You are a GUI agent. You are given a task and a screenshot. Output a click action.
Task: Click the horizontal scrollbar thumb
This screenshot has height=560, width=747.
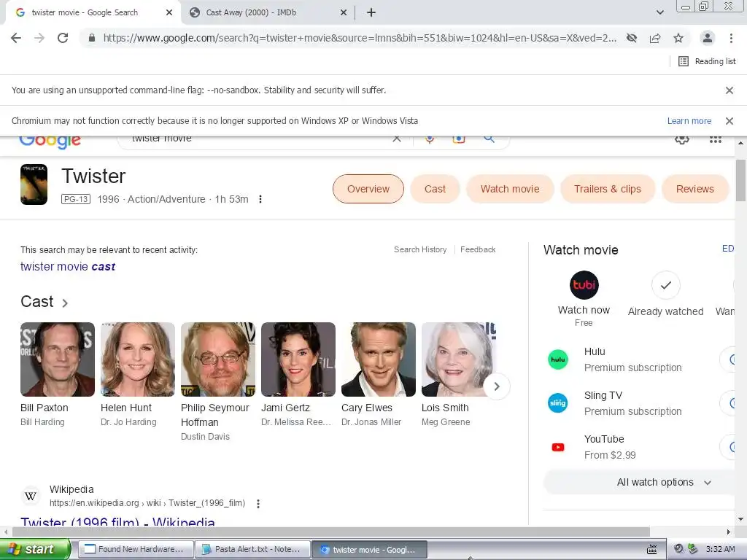pos(331,532)
